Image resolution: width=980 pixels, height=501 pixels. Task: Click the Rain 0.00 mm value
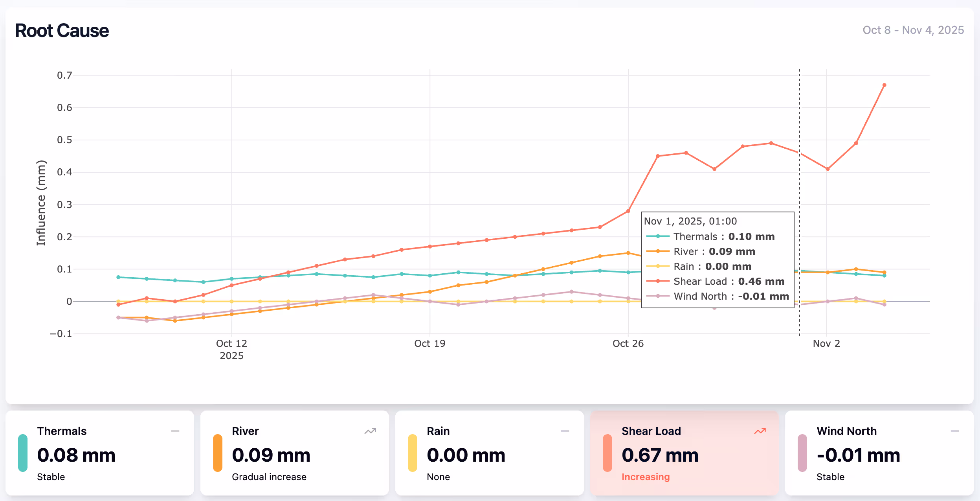[x=466, y=455]
